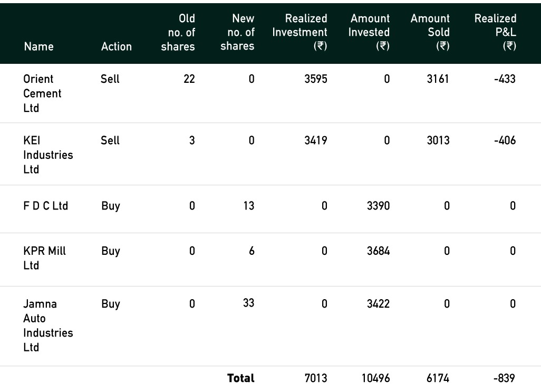
Task: Select the "KPR Mill Ltd" name cell
Action: click(44, 258)
